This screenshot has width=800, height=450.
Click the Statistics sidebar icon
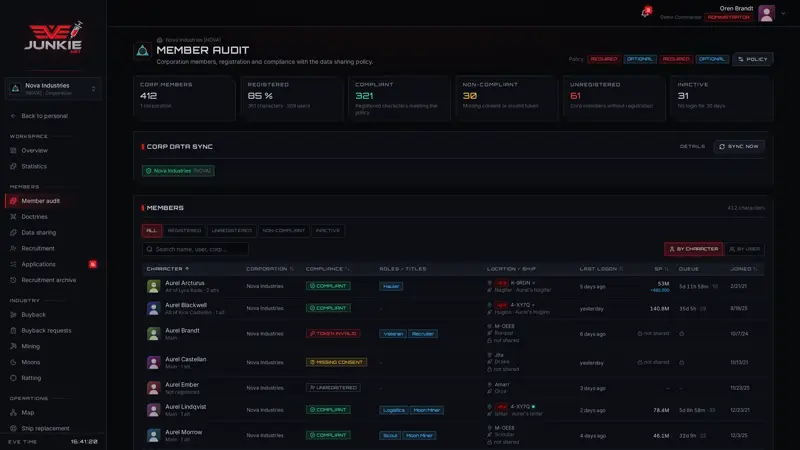[x=13, y=166]
